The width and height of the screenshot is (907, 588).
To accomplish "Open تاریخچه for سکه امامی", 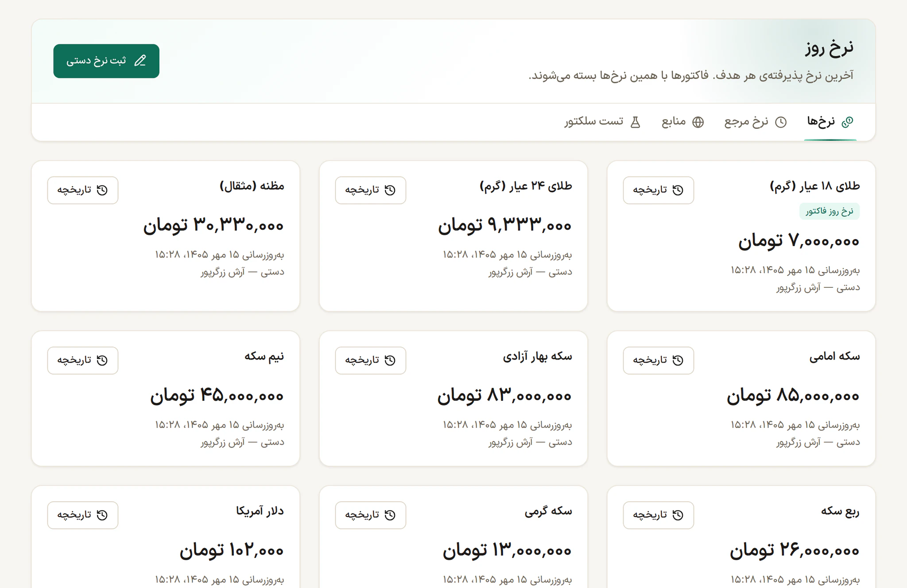I will (x=658, y=360).
